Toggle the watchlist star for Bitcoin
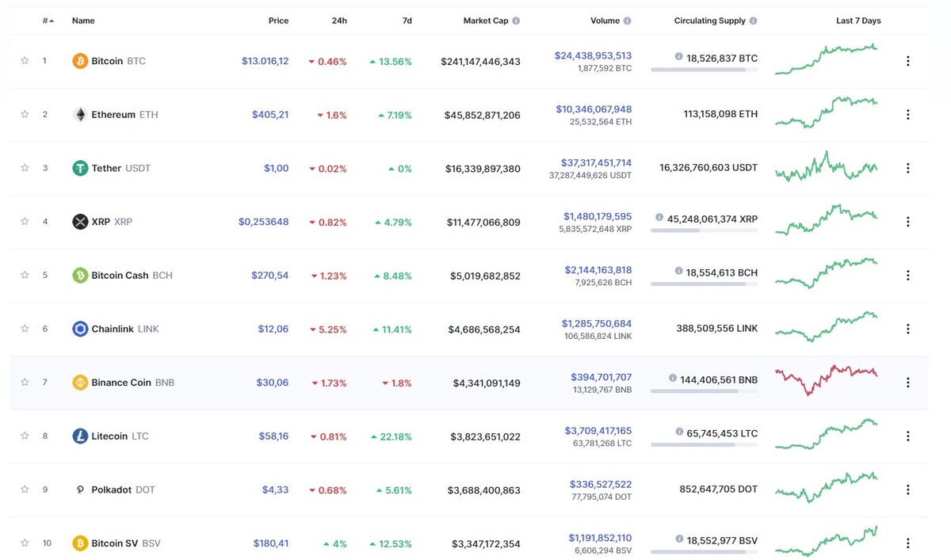Image resolution: width=951 pixels, height=560 pixels. pos(25,60)
